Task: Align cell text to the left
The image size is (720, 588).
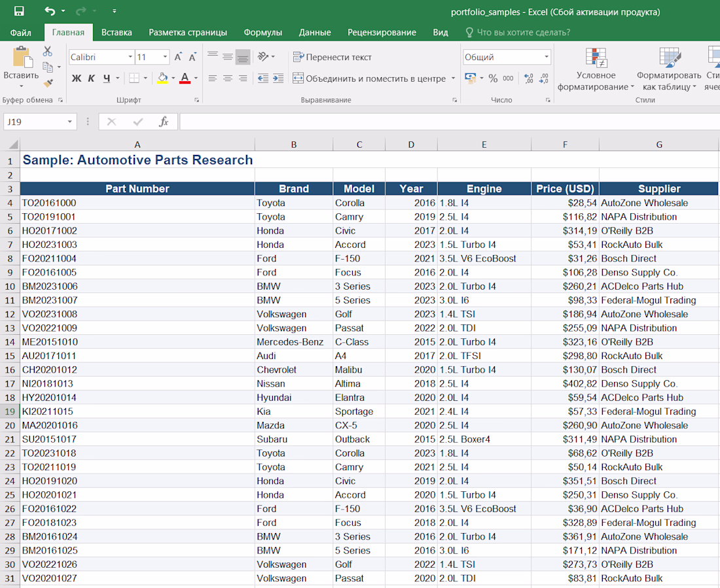Action: coord(213,78)
